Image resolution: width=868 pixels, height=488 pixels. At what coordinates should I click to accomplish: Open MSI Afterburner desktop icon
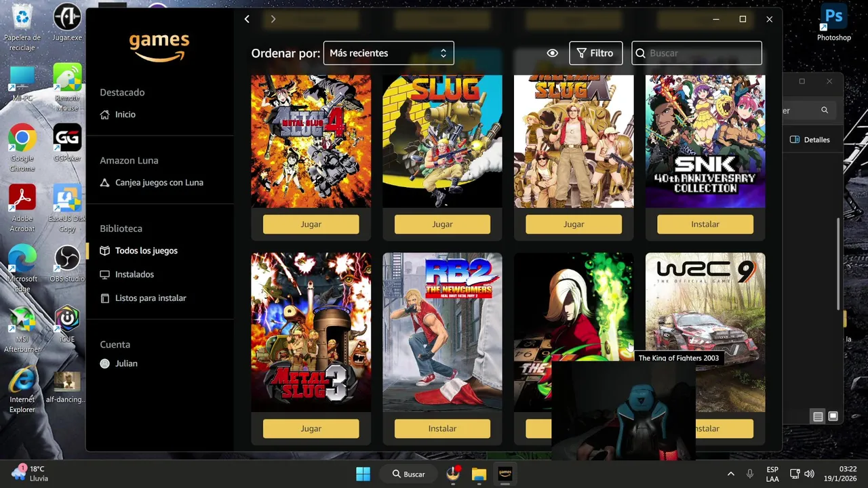[x=22, y=330]
